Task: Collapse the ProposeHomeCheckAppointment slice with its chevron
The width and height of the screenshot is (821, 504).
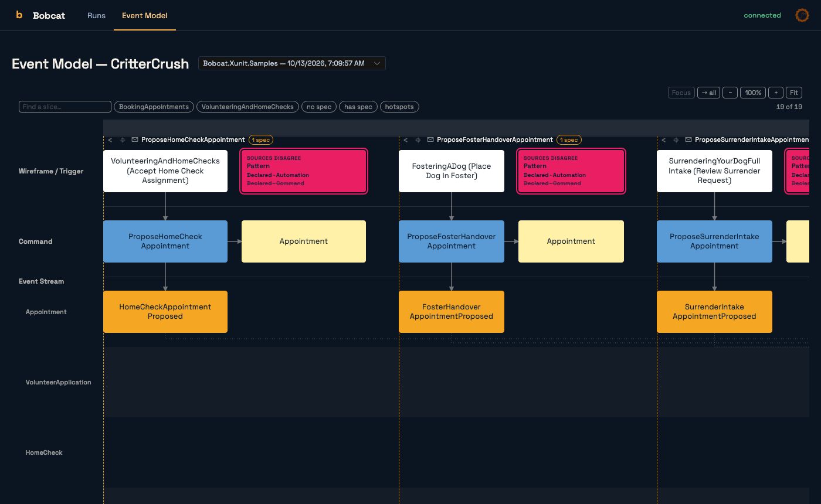Action: tap(110, 140)
